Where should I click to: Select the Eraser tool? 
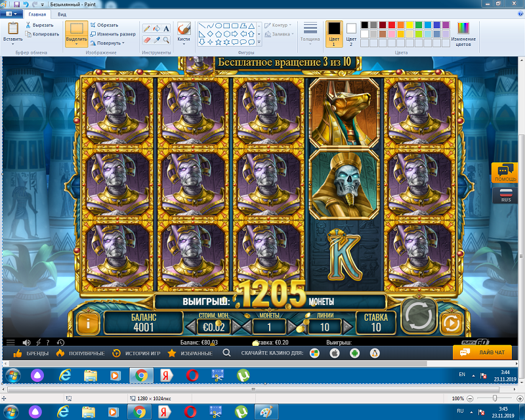(146, 40)
